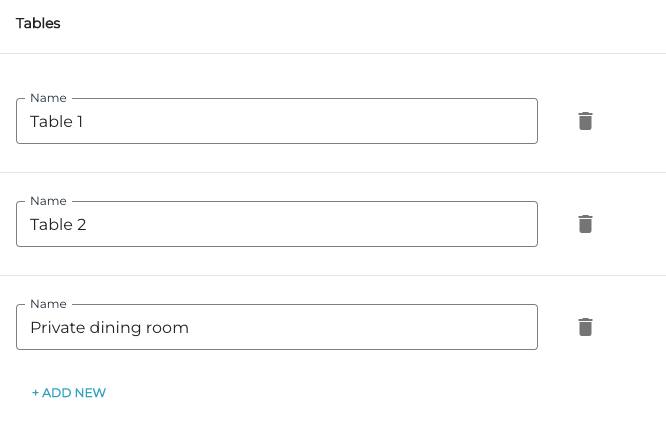Viewport: 666px width, 435px height.
Task: Place cursor on the "Table 1" text
Action: 57,122
